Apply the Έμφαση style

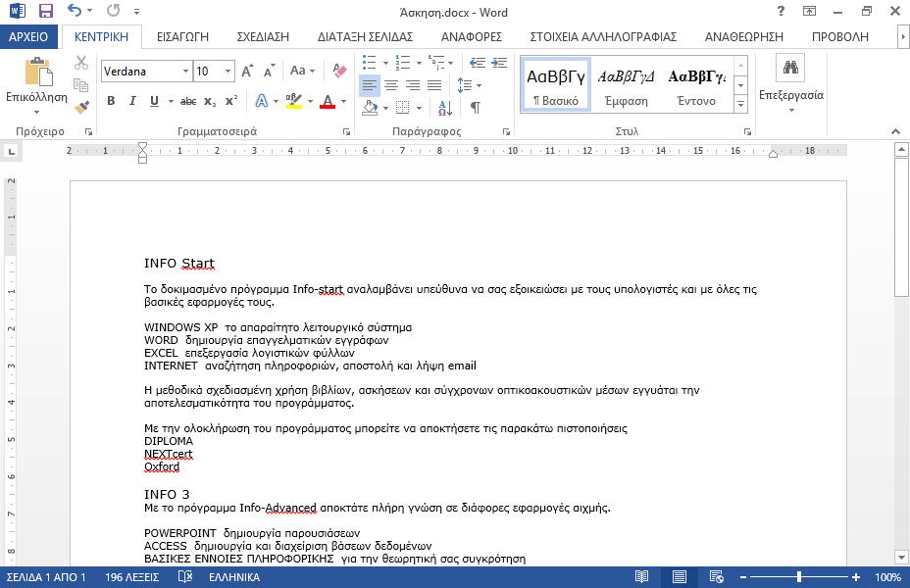(626, 84)
